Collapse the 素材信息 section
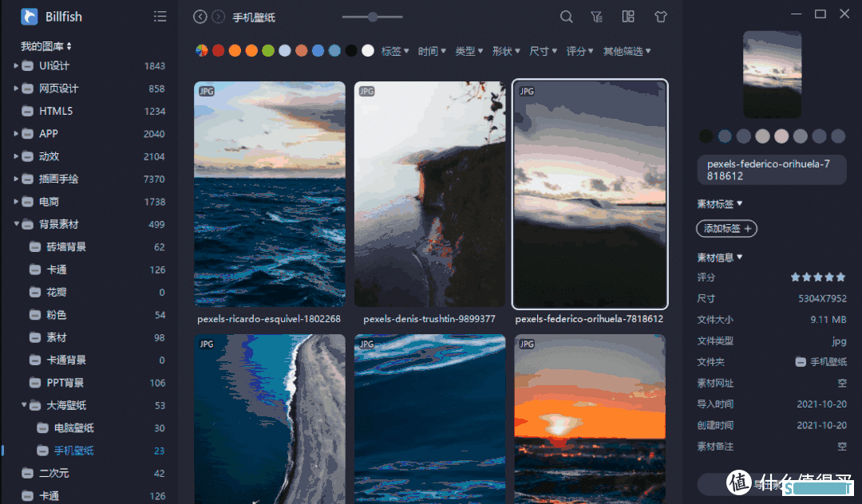 pyautogui.click(x=720, y=257)
